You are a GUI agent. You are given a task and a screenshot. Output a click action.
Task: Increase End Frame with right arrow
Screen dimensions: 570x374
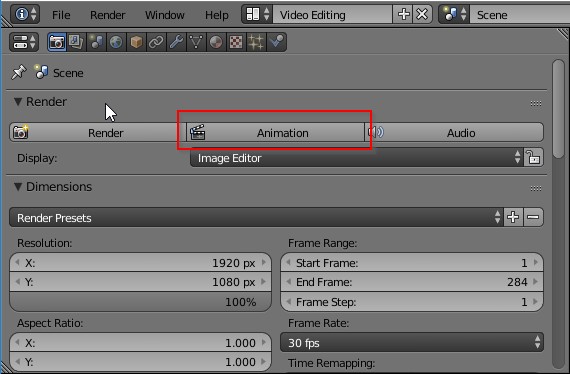[536, 282]
